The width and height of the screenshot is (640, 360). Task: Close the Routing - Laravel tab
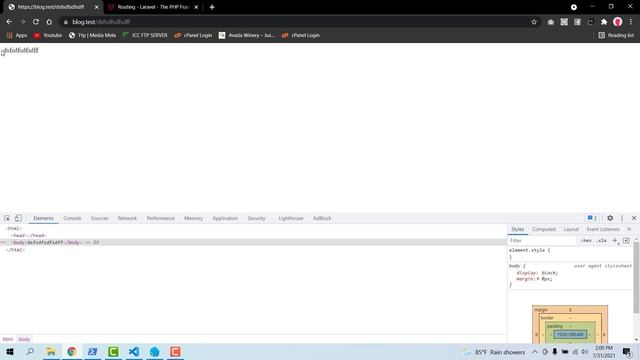pos(196,7)
